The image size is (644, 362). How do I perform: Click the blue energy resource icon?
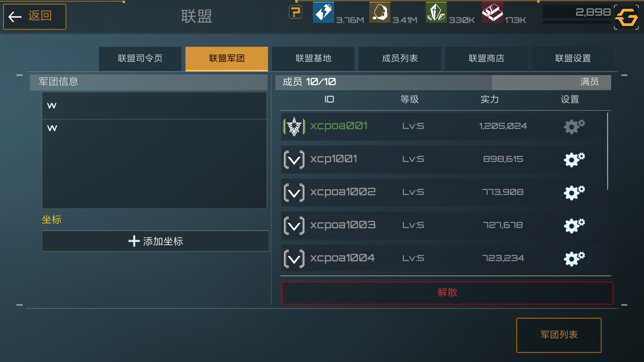323,12
